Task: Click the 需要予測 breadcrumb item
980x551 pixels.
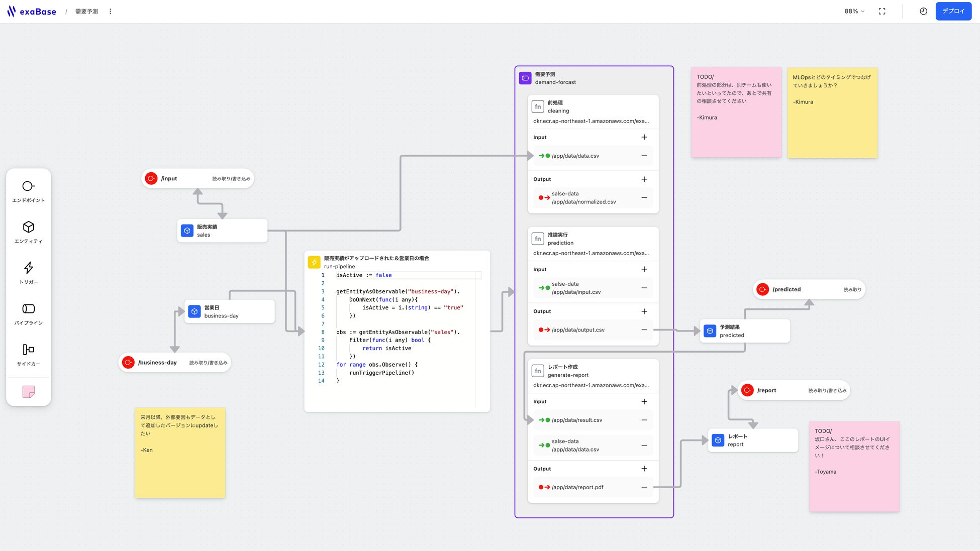Action: coord(86,11)
